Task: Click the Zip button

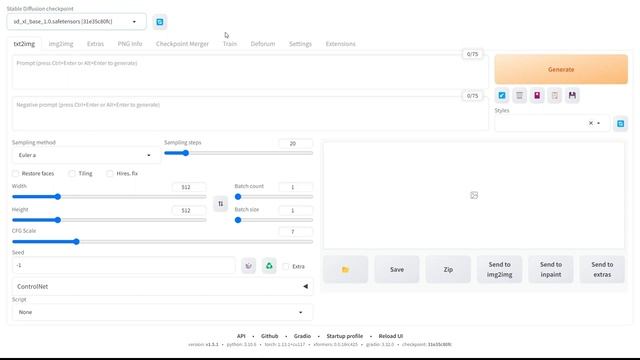Action: 448,269
